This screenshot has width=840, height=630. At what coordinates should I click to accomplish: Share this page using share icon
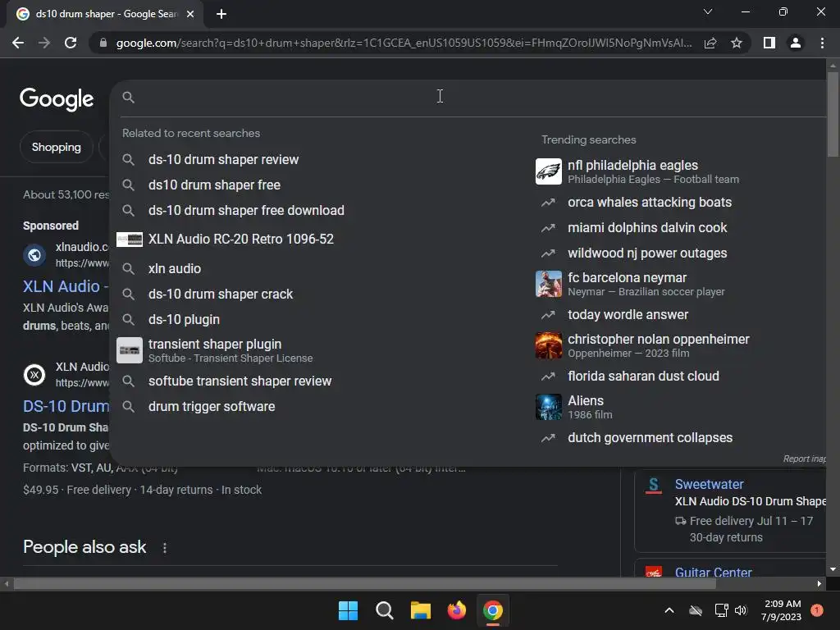coord(710,43)
